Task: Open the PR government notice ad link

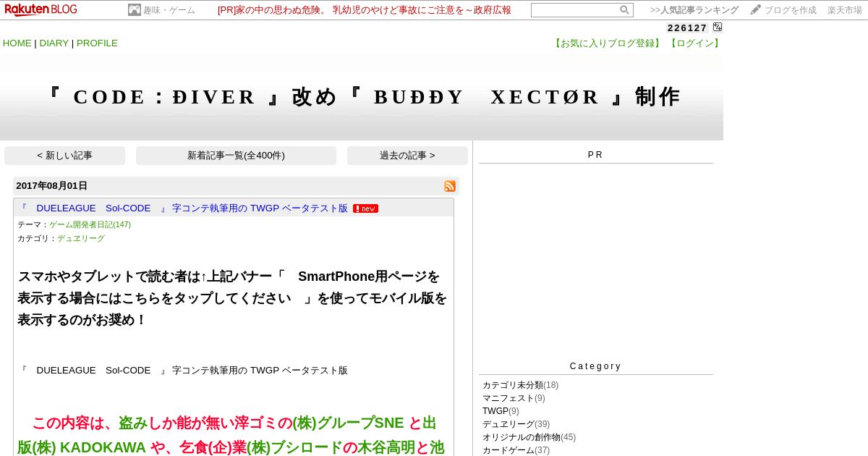Action: [365, 10]
